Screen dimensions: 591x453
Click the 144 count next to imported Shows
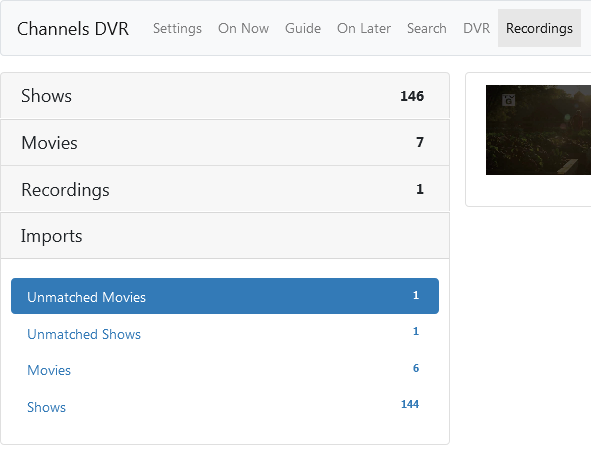410,404
